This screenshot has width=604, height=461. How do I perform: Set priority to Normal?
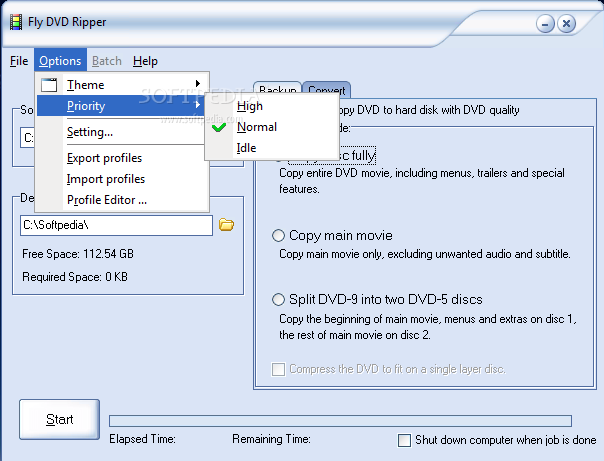point(272,127)
